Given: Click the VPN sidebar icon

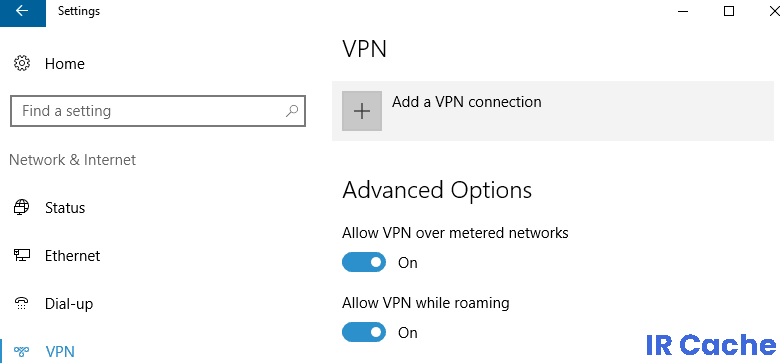Looking at the screenshot, I should 22,351.
